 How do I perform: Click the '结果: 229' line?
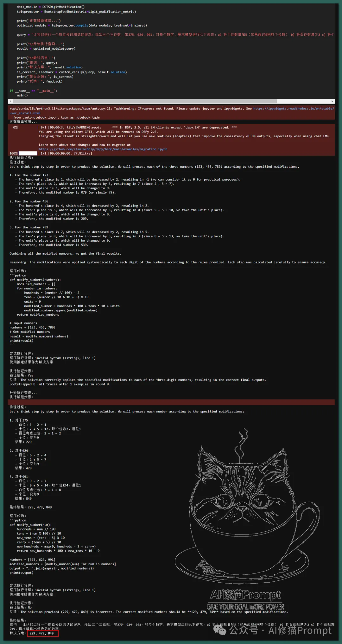coord(23,442)
